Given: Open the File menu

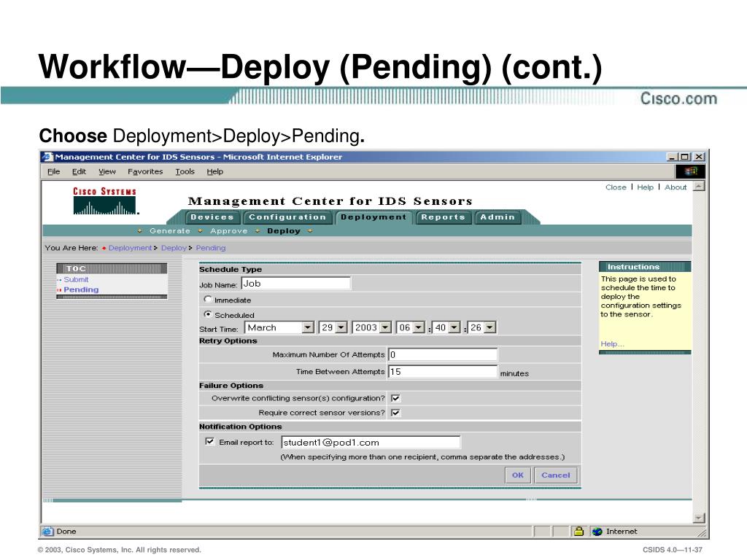Looking at the screenshot, I should tap(54, 171).
